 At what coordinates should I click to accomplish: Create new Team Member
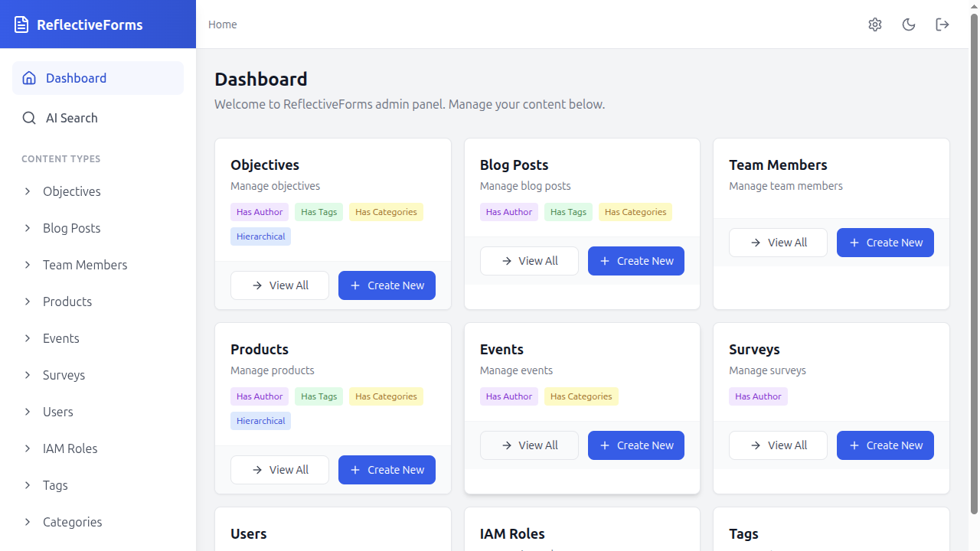pos(885,243)
